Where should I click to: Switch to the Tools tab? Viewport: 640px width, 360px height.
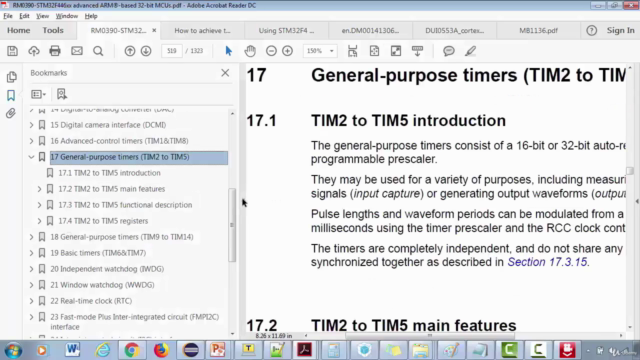click(53, 30)
